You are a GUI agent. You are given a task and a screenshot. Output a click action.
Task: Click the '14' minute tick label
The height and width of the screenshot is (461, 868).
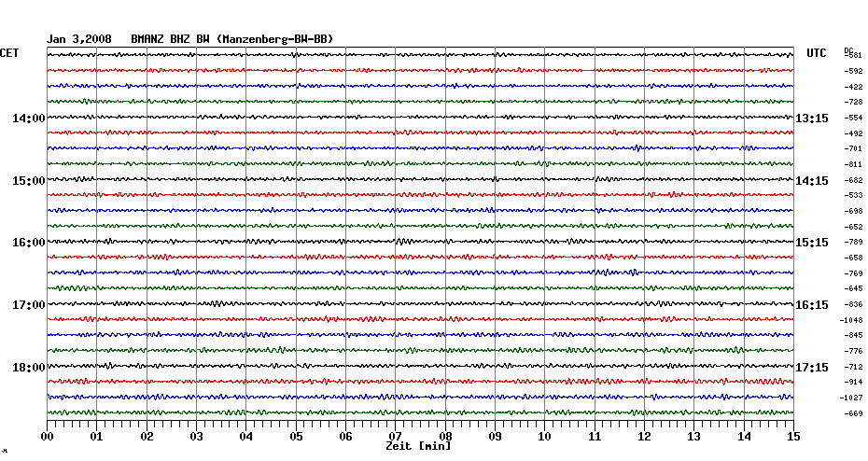744,437
